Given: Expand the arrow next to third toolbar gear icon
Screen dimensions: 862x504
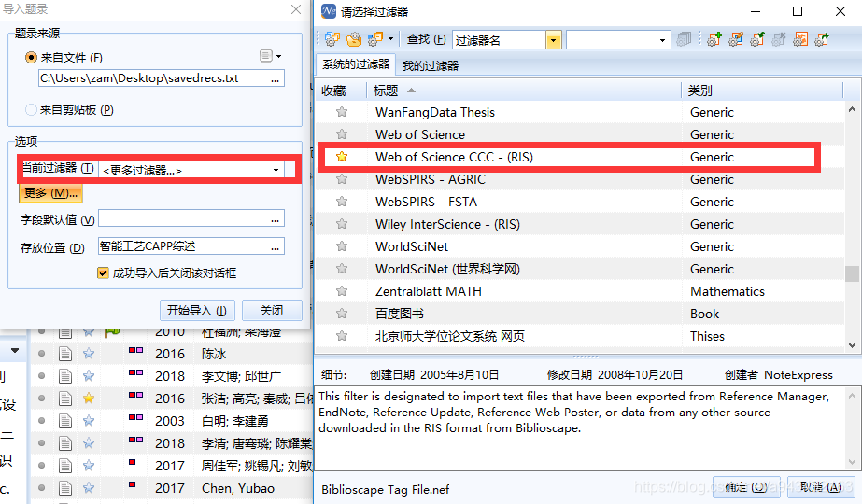Looking at the screenshot, I should pyautogui.click(x=391, y=39).
